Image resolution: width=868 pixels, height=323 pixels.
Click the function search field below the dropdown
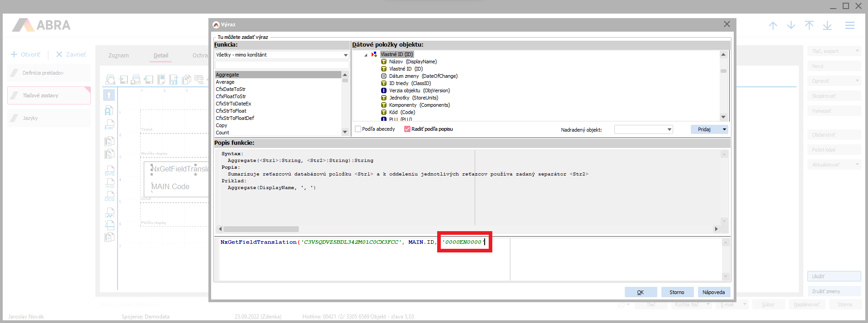282,65
